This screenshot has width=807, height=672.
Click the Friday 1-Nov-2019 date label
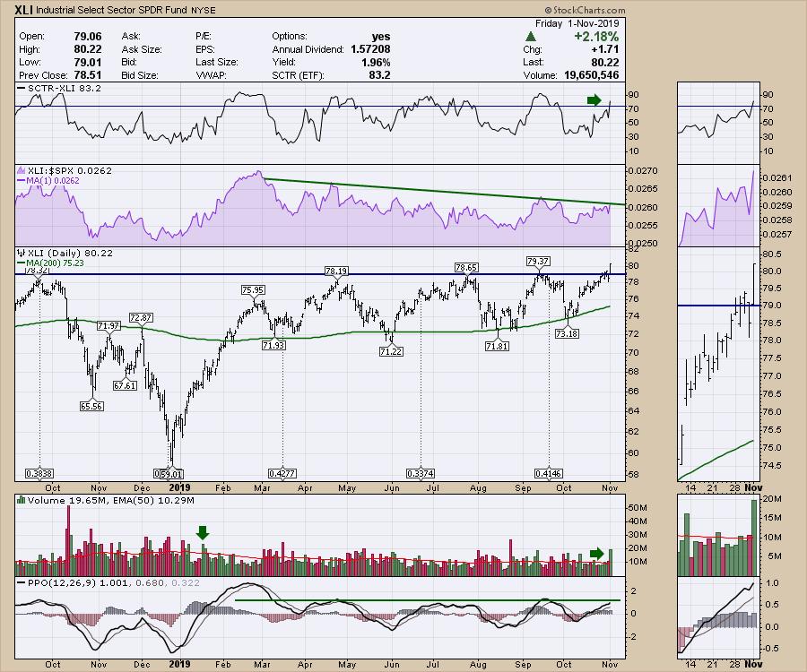pyautogui.click(x=577, y=23)
